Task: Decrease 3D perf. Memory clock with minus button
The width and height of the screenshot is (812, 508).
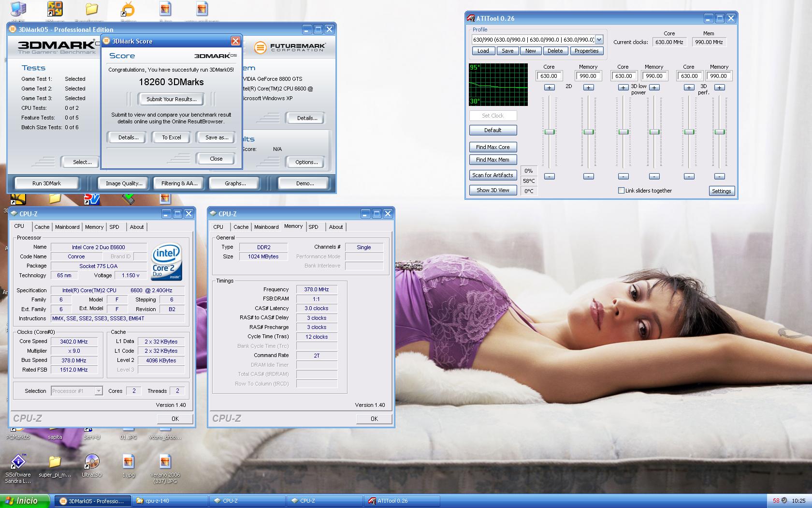Action: coord(720,177)
